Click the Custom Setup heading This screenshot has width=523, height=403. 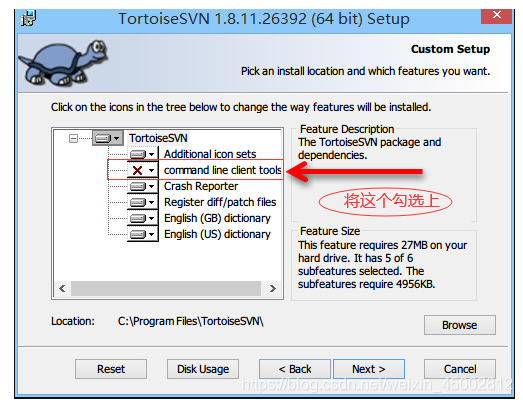point(450,49)
